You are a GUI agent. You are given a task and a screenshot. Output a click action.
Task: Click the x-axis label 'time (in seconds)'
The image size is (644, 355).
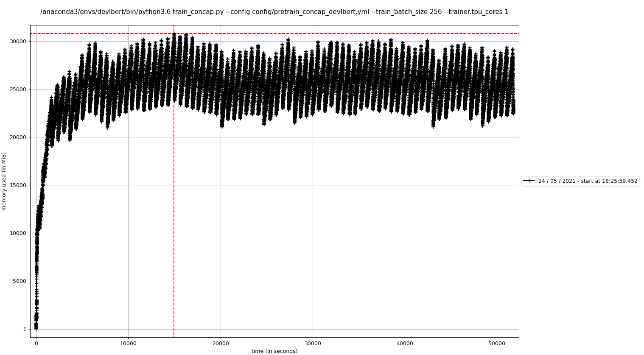(274, 351)
